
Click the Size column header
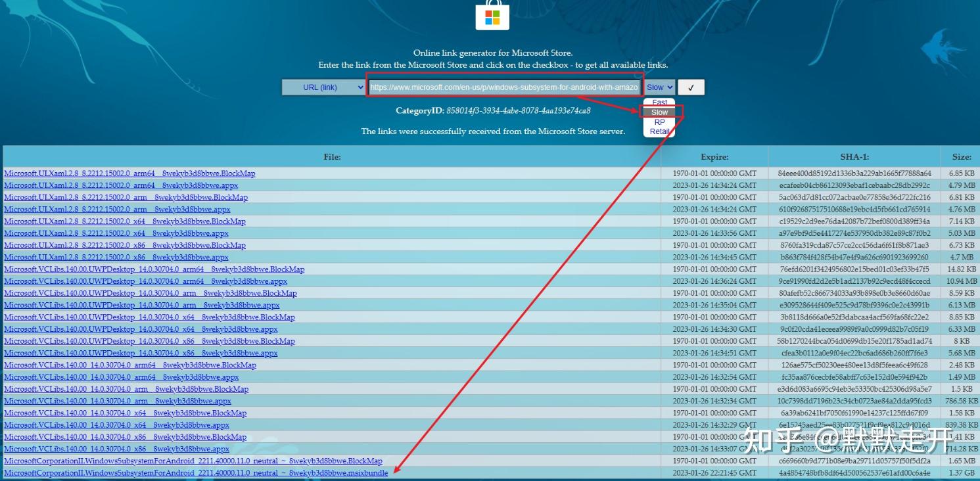click(x=961, y=156)
